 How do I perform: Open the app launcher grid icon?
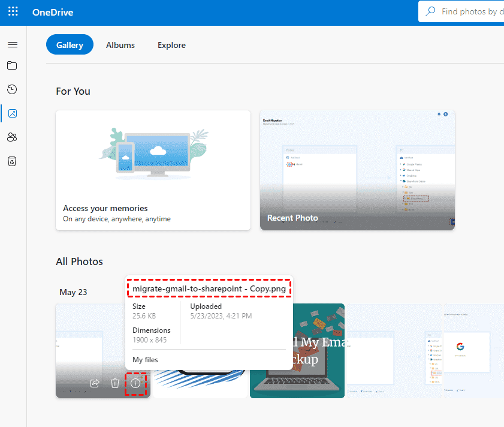tap(13, 11)
